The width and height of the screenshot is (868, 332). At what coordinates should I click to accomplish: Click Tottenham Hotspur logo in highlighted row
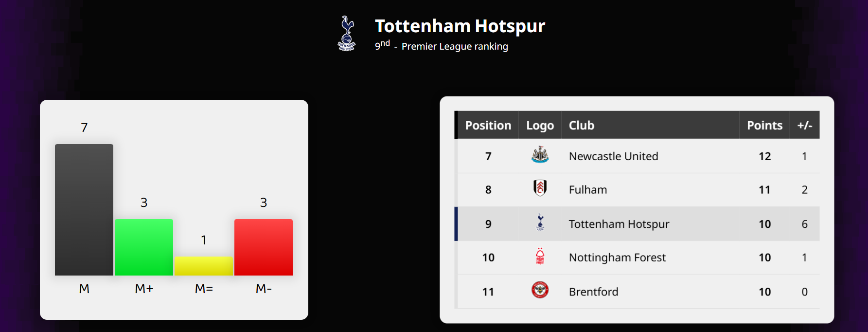tap(540, 222)
